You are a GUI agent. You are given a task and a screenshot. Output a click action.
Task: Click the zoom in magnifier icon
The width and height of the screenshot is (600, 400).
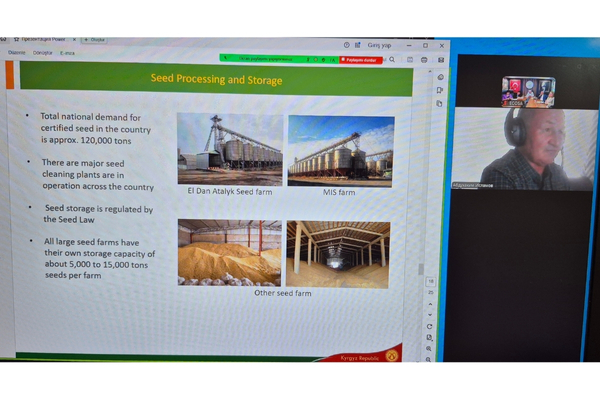tap(429, 349)
